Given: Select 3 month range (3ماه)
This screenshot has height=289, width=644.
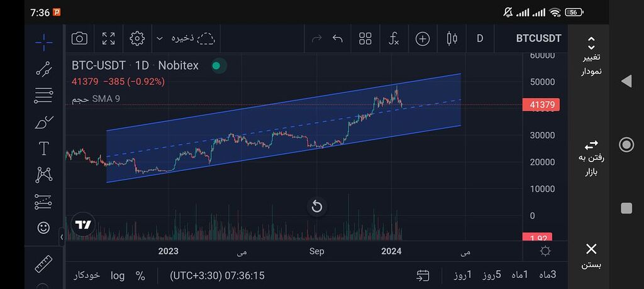Looking at the screenshot, I should (x=548, y=275).
